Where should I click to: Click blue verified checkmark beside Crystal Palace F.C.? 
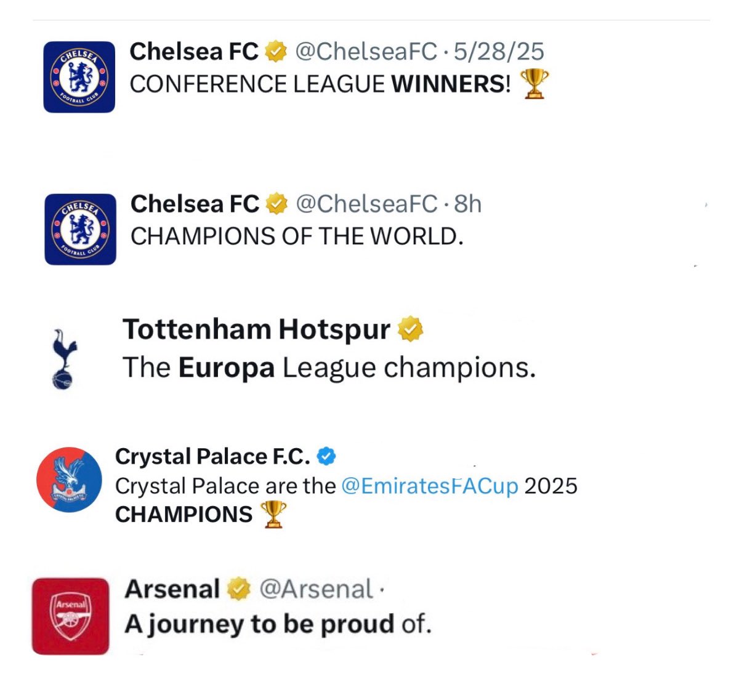[x=326, y=457]
